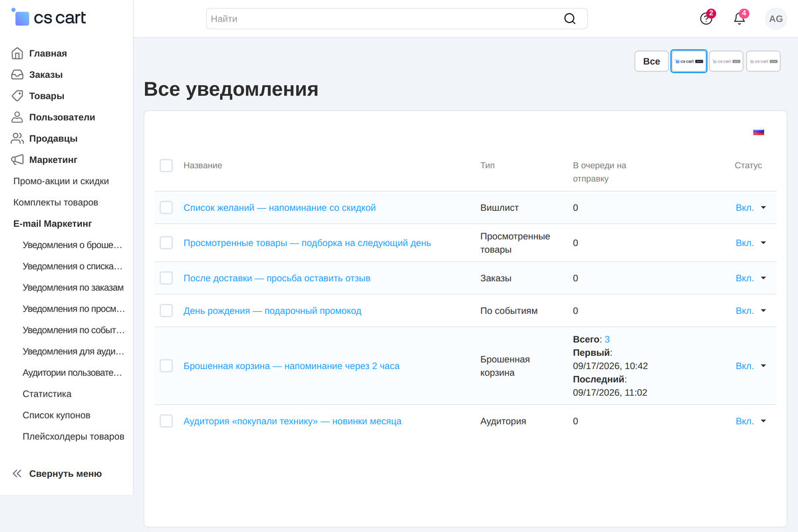Open Брошенная корзина — напоминание через 2 часа

291,366
